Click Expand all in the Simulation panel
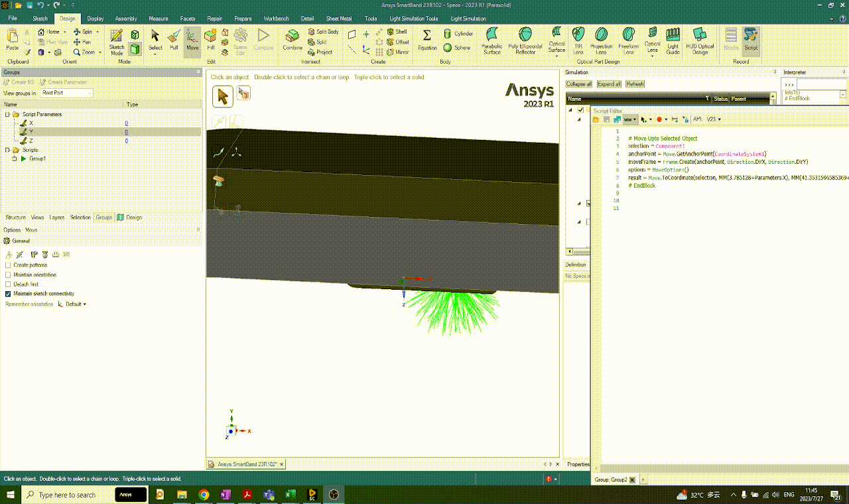 pyautogui.click(x=609, y=84)
